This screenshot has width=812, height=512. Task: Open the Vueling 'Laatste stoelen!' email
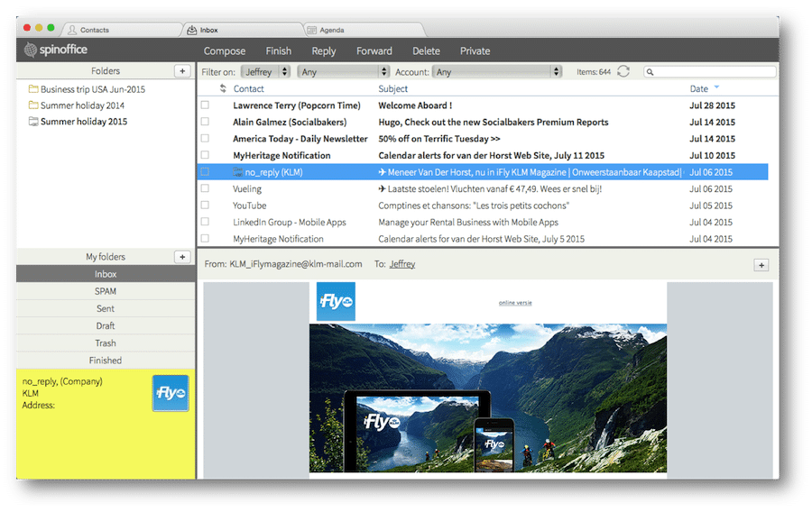click(x=490, y=188)
